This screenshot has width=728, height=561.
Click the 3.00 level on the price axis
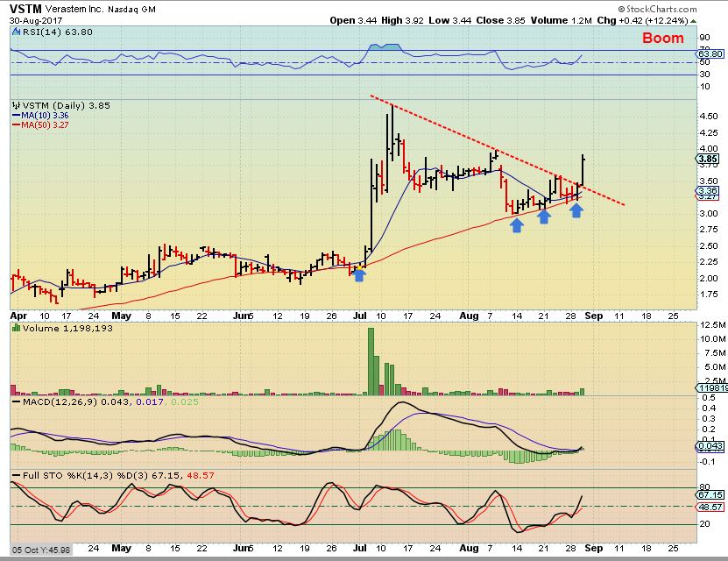pos(709,214)
